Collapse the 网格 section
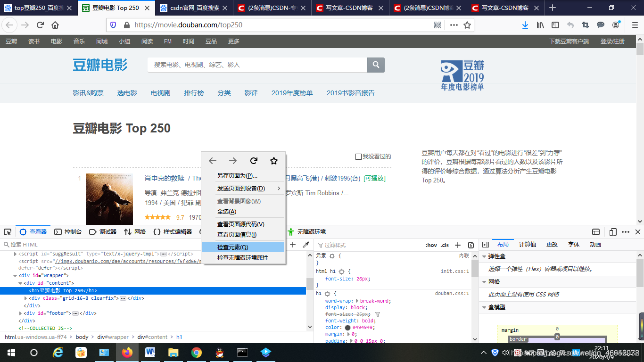Image resolution: width=644 pixels, height=362 pixels. pyautogui.click(x=484, y=282)
